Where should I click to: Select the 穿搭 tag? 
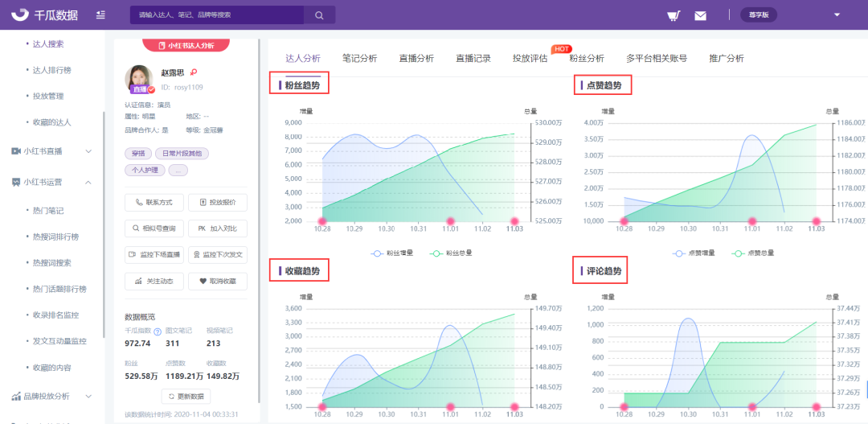tap(138, 154)
